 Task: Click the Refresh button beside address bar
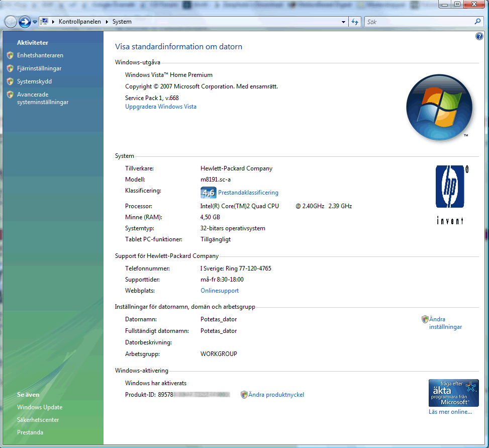point(355,22)
